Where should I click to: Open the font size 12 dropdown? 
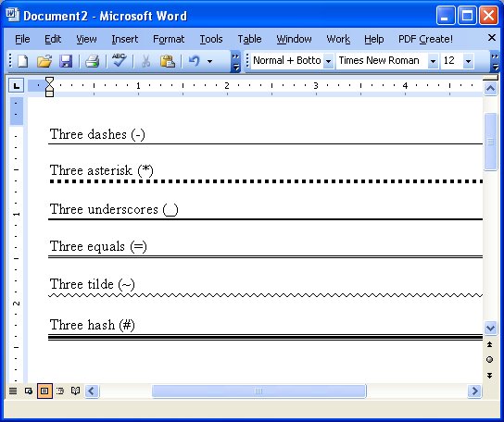point(468,61)
